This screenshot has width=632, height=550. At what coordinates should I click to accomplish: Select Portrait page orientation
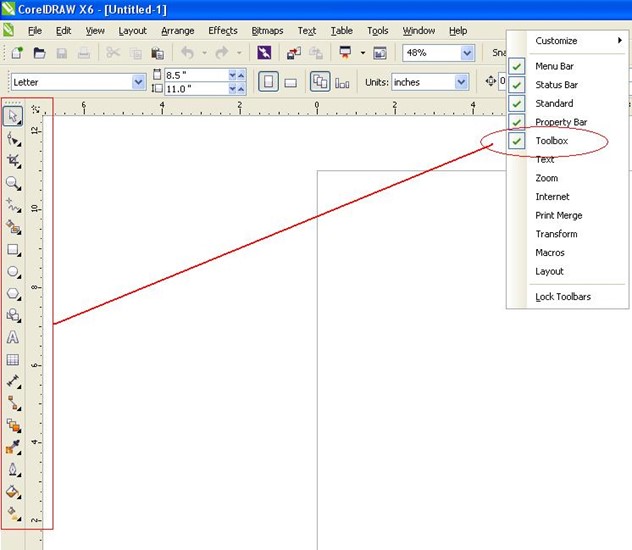coord(268,82)
